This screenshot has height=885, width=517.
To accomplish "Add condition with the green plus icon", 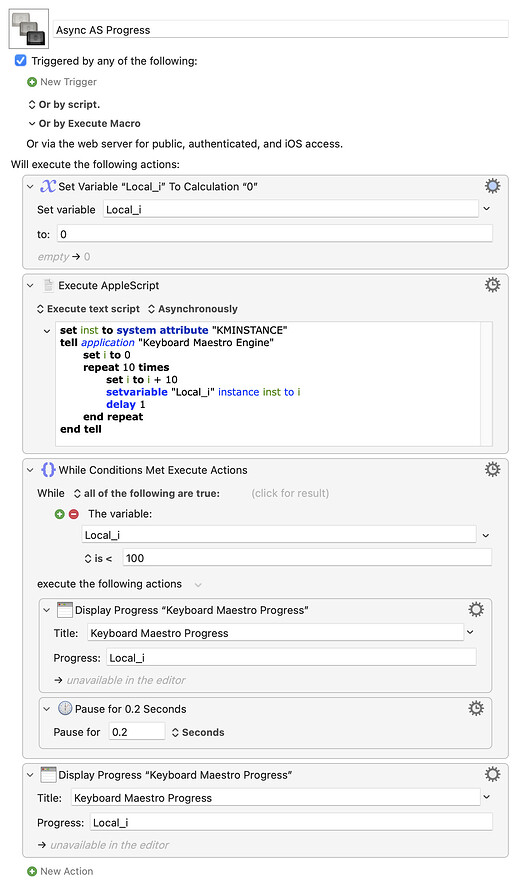I will pos(59,514).
